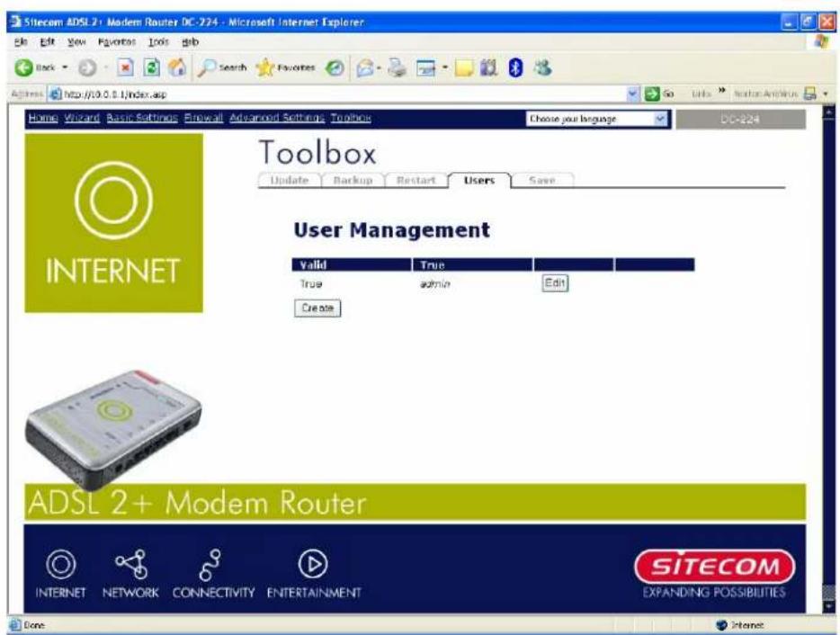Open the Toolbox navigation link

pyautogui.click(x=351, y=118)
